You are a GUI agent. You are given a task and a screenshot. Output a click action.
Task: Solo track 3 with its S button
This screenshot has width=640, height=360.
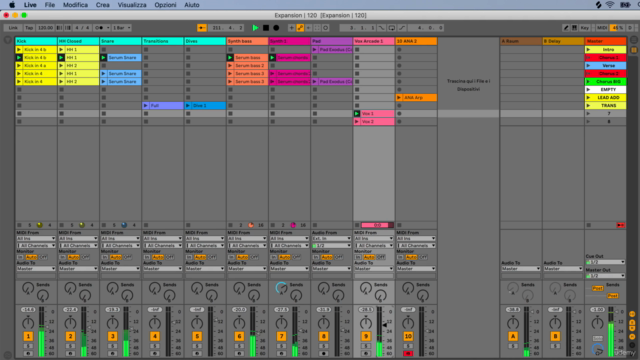[113, 346]
